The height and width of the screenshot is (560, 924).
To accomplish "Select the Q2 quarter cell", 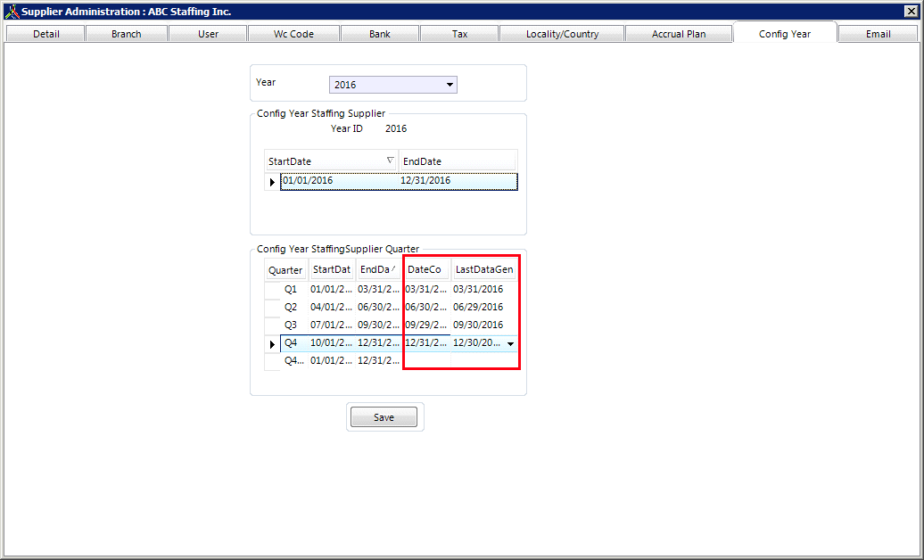I will pyautogui.click(x=293, y=307).
